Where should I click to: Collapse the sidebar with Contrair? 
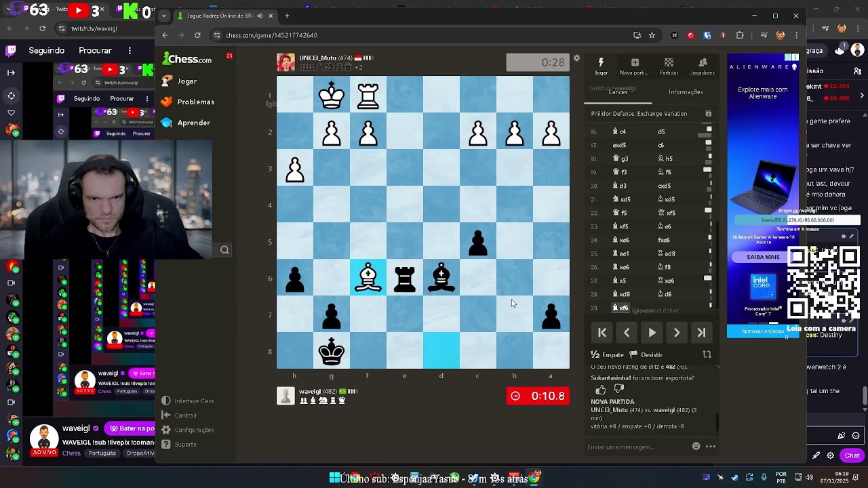(x=180, y=415)
